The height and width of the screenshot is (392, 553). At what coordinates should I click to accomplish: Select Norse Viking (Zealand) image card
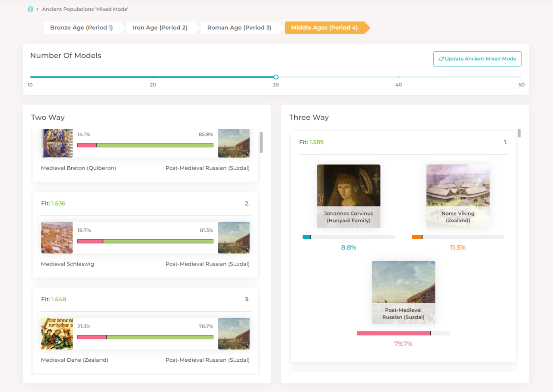[x=458, y=196]
